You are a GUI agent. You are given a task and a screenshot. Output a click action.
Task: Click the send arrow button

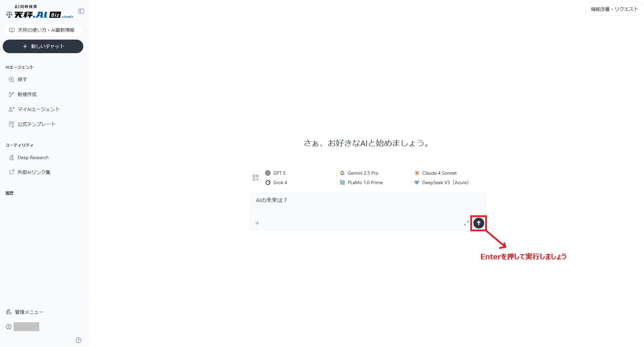coord(478,223)
